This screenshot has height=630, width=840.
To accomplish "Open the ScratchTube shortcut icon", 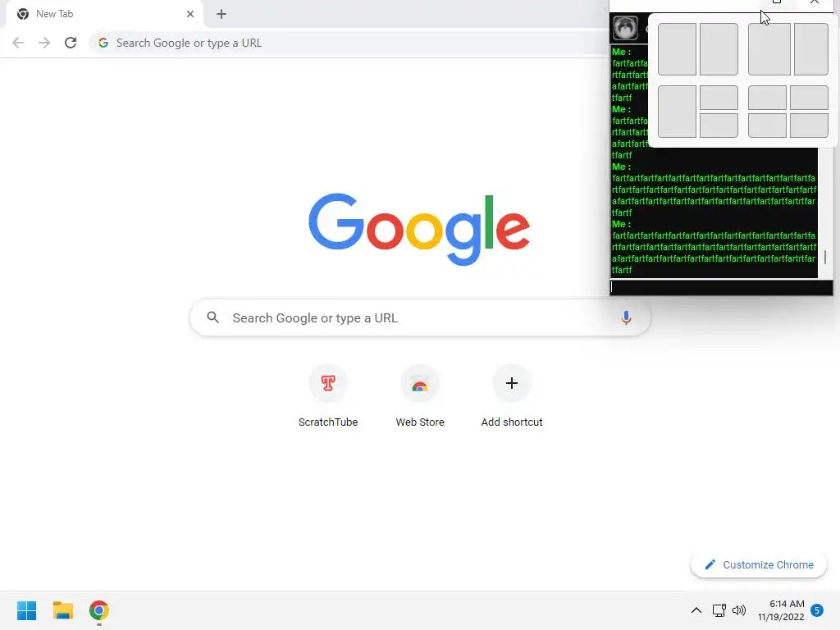I will pyautogui.click(x=328, y=383).
